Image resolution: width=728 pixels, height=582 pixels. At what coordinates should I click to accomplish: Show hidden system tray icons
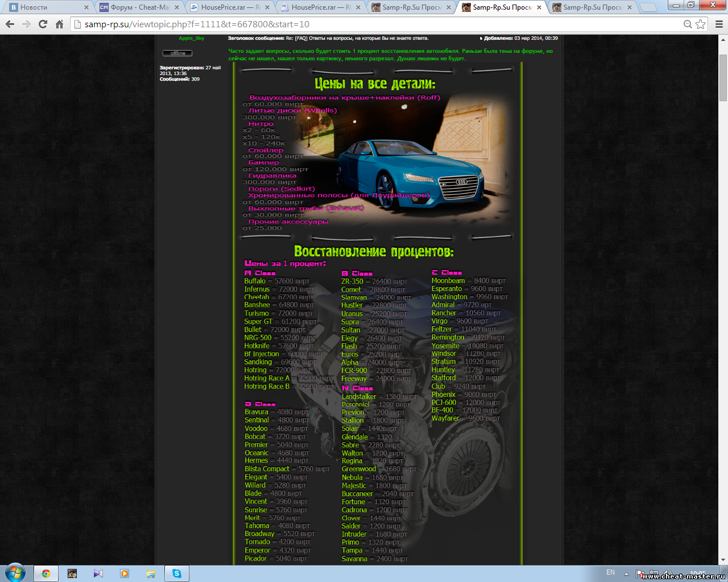pos(626,573)
